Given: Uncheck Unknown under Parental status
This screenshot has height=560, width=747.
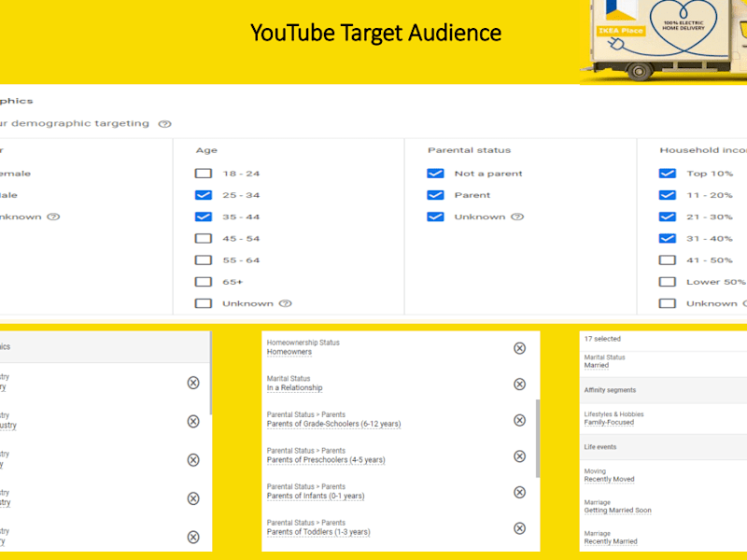Looking at the screenshot, I should tap(435, 217).
